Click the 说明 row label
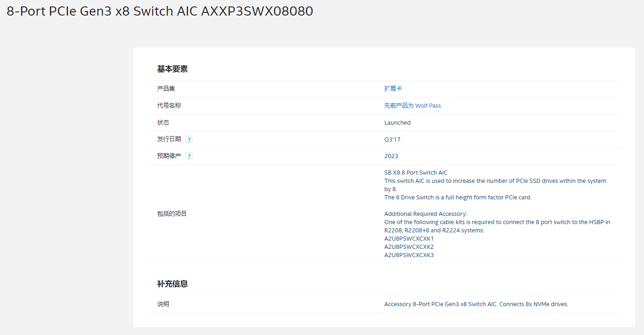The width and height of the screenshot is (644, 335). click(x=163, y=304)
